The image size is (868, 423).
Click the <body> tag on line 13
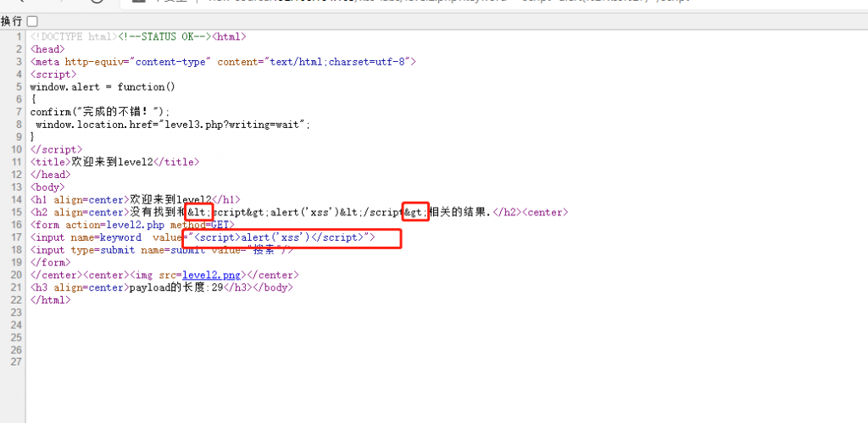point(47,187)
